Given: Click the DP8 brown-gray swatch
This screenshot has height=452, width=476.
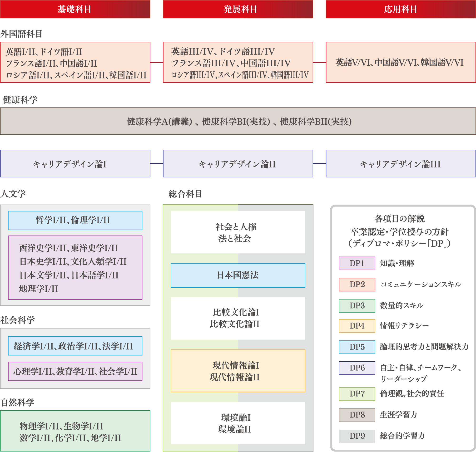Looking at the screenshot, I should [357, 415].
